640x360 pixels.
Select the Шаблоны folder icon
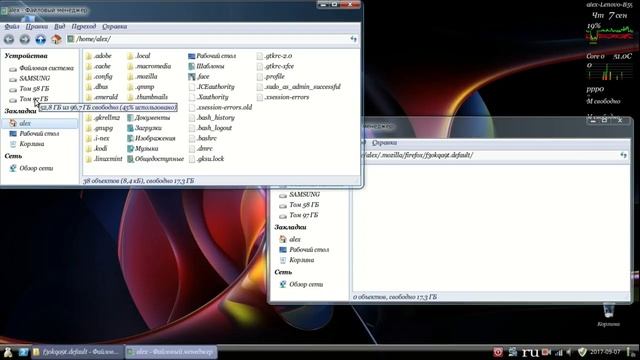[192, 66]
